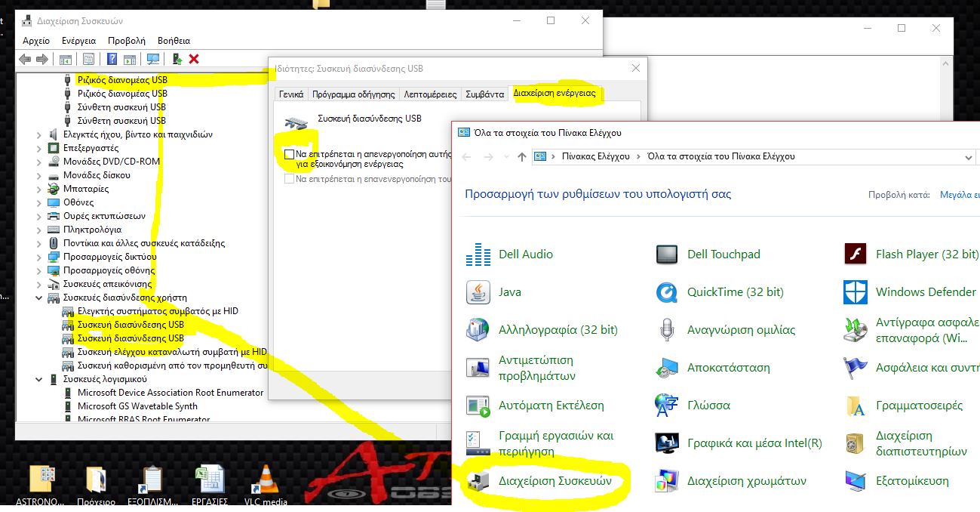Collapse the Συσκευές λογισμικού node
980x512 pixels.
[39, 379]
